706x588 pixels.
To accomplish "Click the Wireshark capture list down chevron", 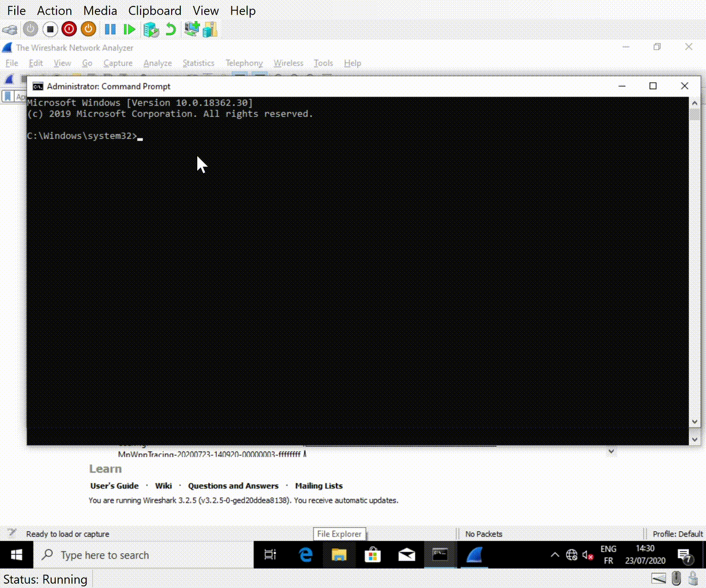I will coord(611,451).
